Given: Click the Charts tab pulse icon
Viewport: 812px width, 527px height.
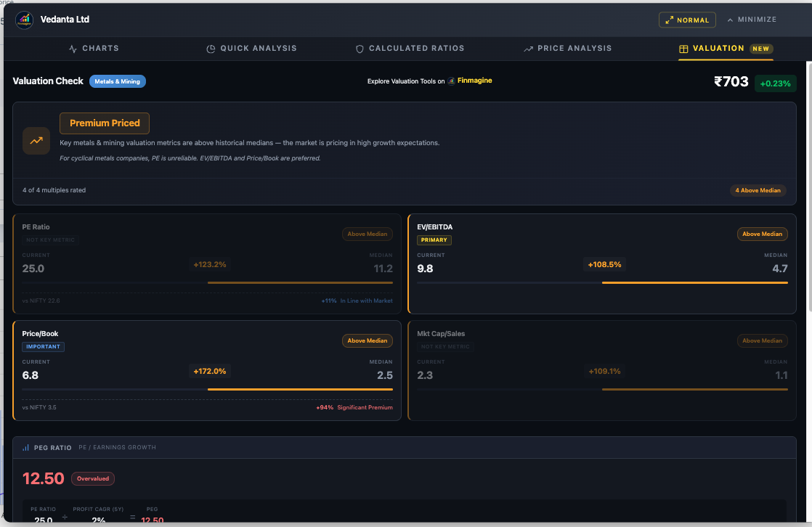Looking at the screenshot, I should pyautogui.click(x=73, y=49).
